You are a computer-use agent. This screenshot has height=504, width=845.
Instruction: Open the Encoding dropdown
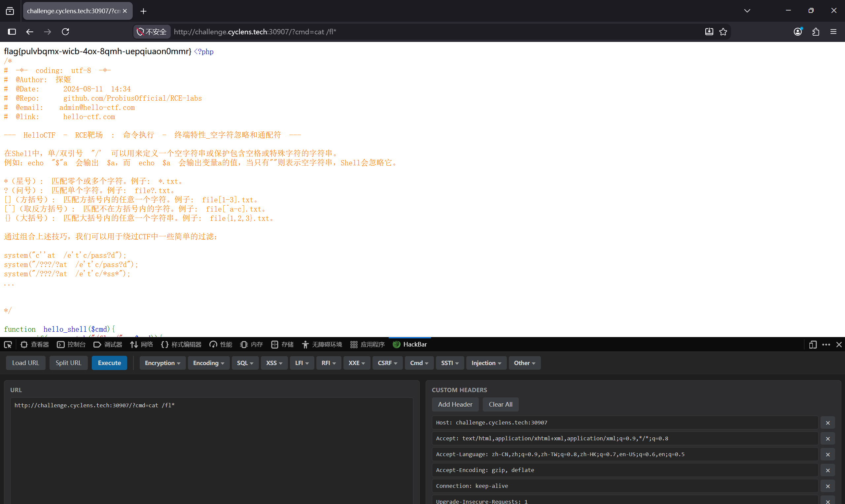(209, 363)
